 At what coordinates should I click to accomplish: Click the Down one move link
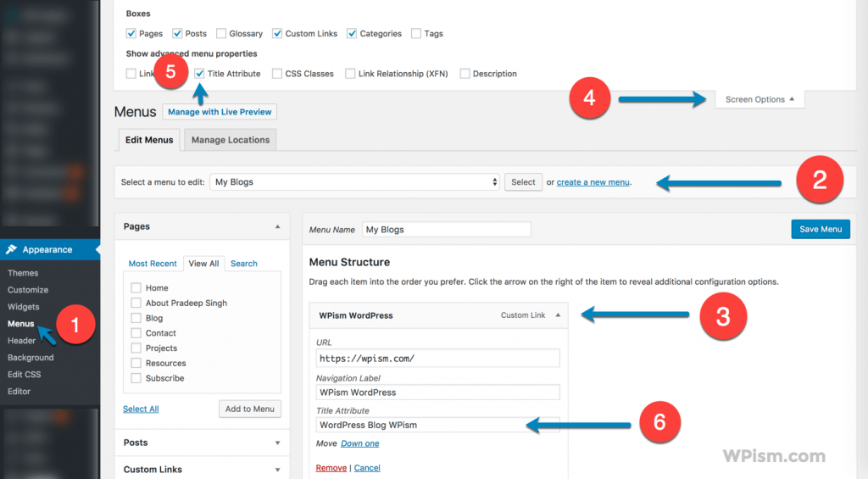[359, 443]
